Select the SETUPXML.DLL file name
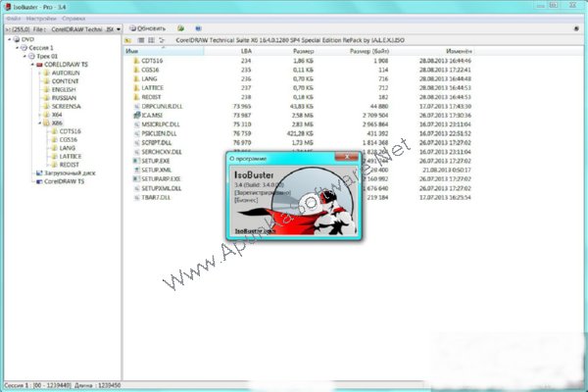The height and width of the screenshot is (392, 588). point(162,188)
